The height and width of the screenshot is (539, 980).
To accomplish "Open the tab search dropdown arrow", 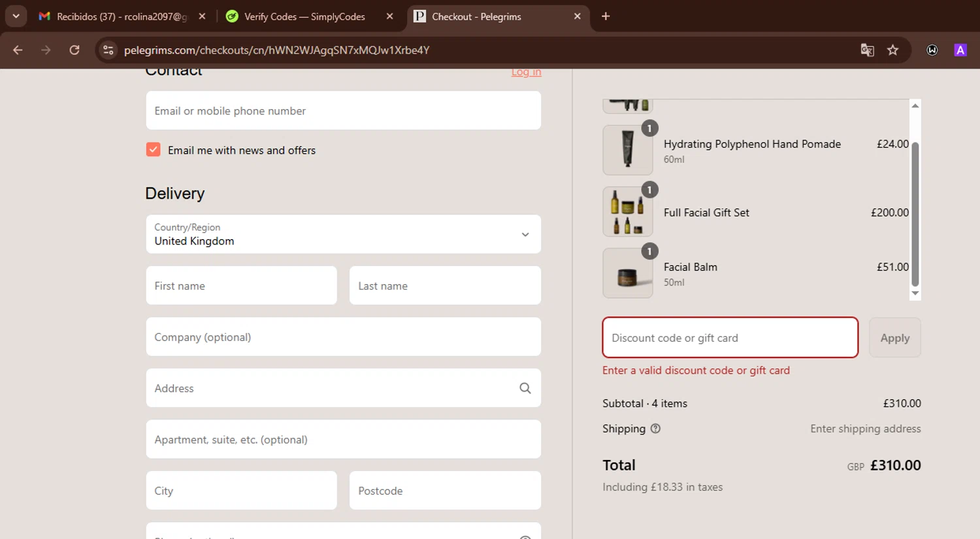I will (x=16, y=16).
